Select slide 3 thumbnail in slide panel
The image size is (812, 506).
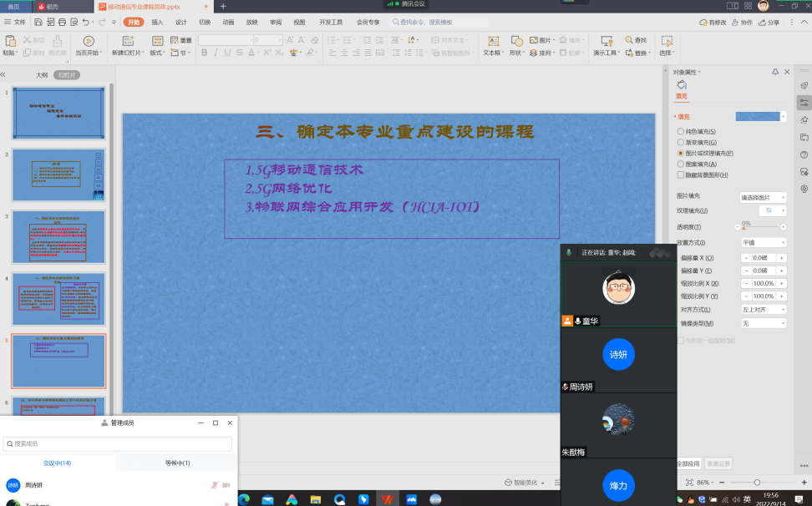tap(58, 236)
